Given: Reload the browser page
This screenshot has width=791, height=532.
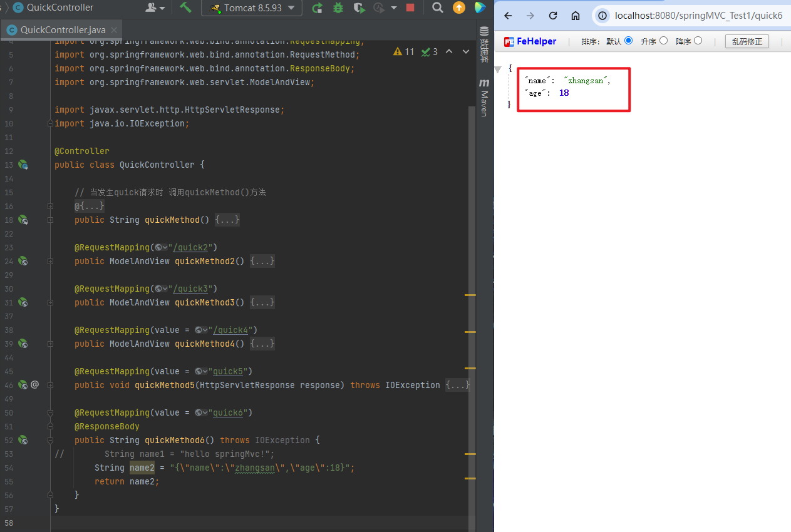Looking at the screenshot, I should (x=553, y=16).
